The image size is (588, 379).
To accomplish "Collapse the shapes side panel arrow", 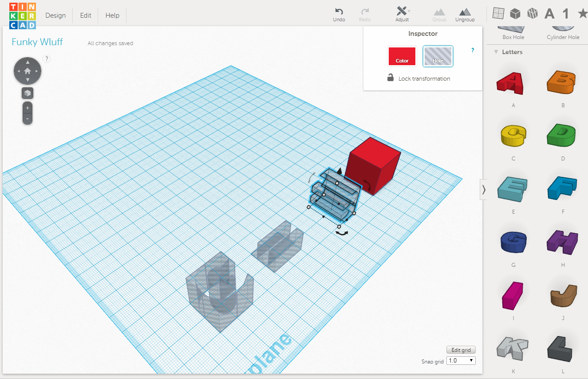I will point(484,190).
